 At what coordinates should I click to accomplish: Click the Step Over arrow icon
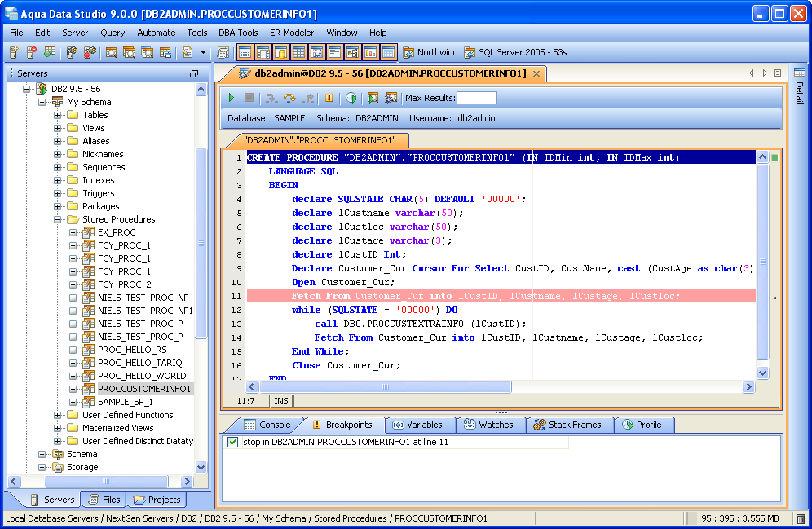point(289,98)
